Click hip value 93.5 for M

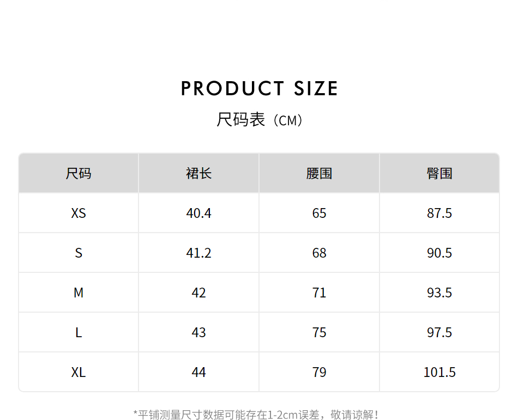click(439, 293)
